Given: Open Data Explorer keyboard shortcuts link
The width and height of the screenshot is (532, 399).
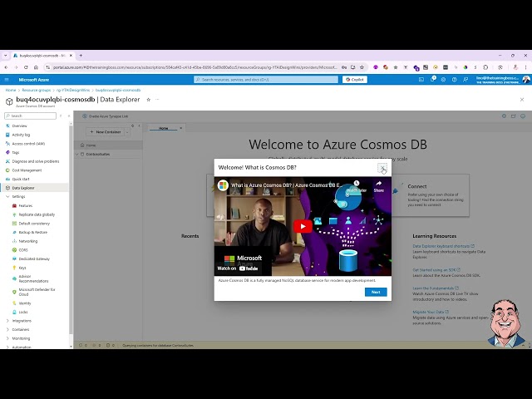Looking at the screenshot, I should (443, 246).
